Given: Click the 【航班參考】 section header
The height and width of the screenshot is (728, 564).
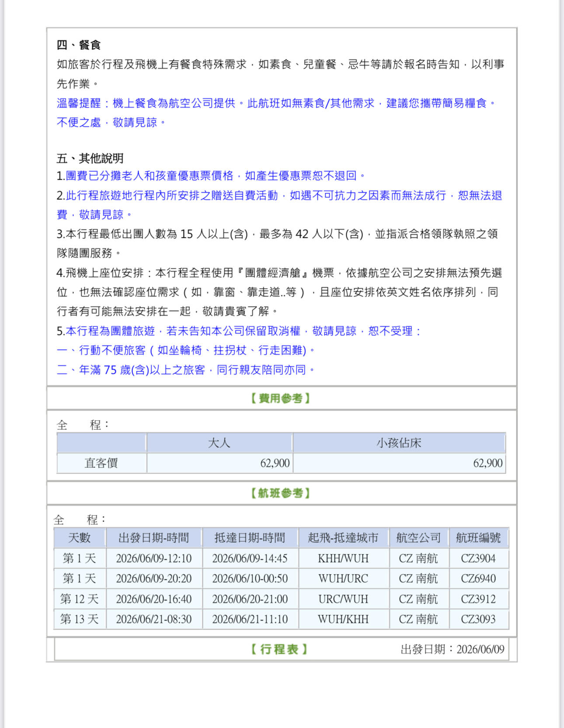Looking at the screenshot, I should (x=281, y=493).
